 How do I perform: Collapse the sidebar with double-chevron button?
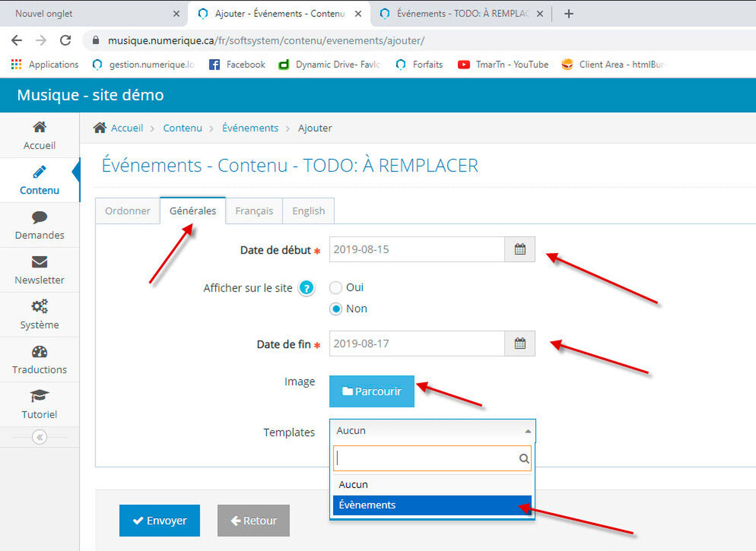pos(39,437)
